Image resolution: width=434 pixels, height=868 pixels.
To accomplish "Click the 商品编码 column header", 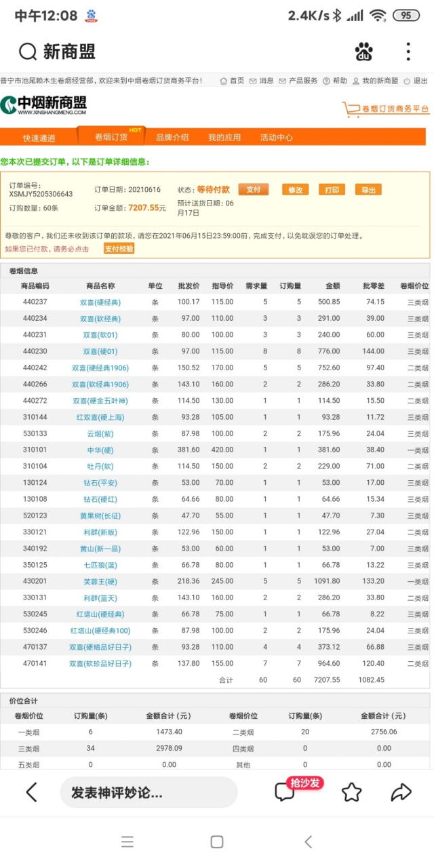I will (35, 286).
